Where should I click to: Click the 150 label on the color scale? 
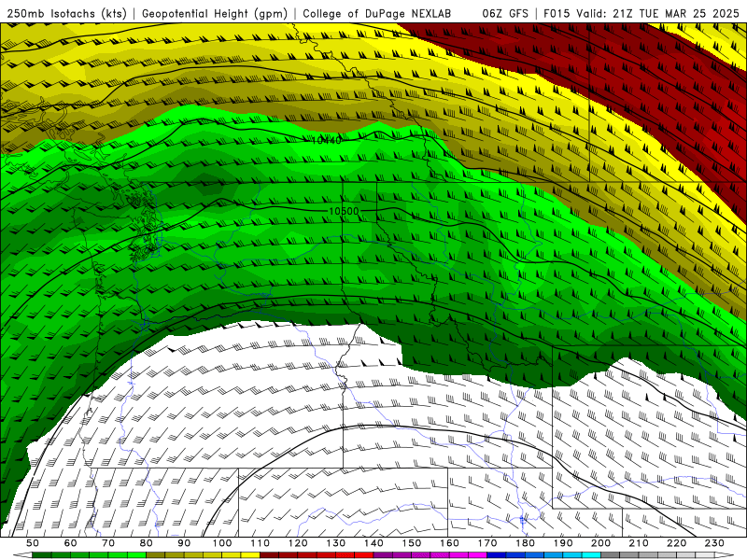tap(412, 543)
